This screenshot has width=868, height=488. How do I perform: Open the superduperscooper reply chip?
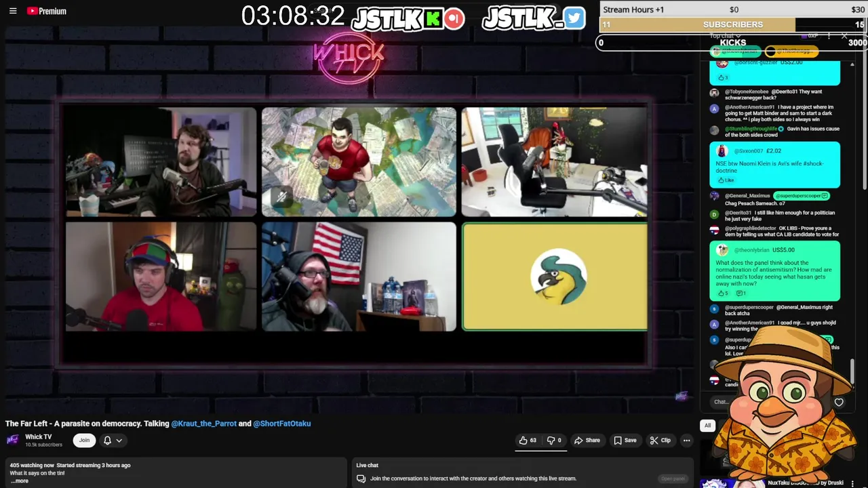(801, 196)
